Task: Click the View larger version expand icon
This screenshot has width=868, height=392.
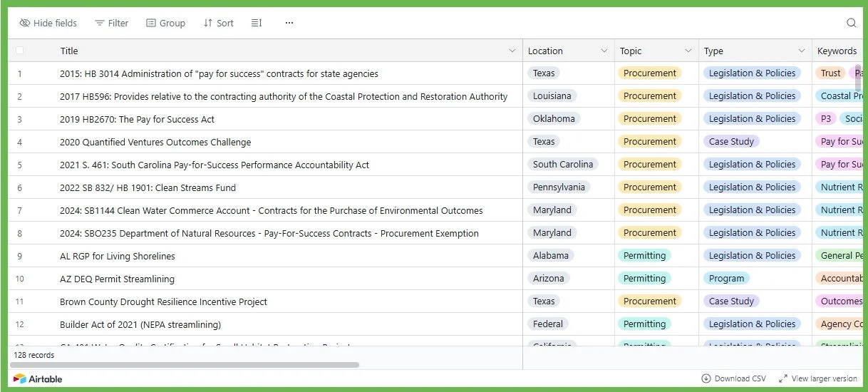Action: click(x=783, y=378)
